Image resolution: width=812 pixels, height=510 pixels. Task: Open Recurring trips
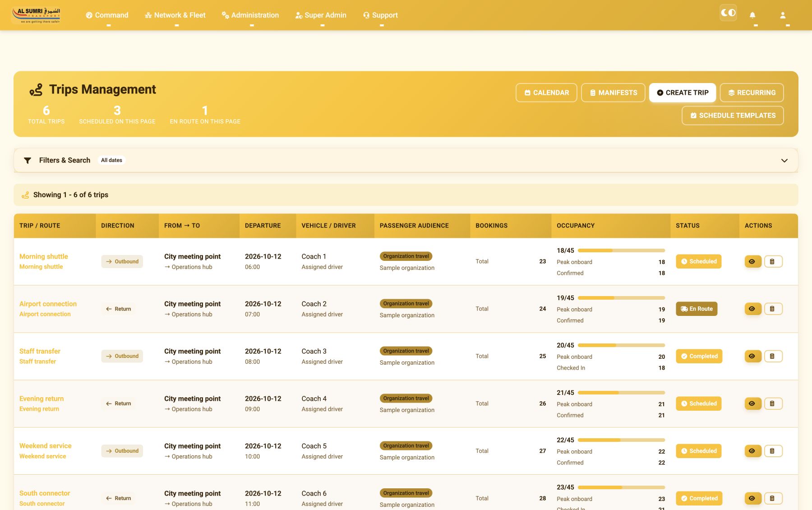752,93
